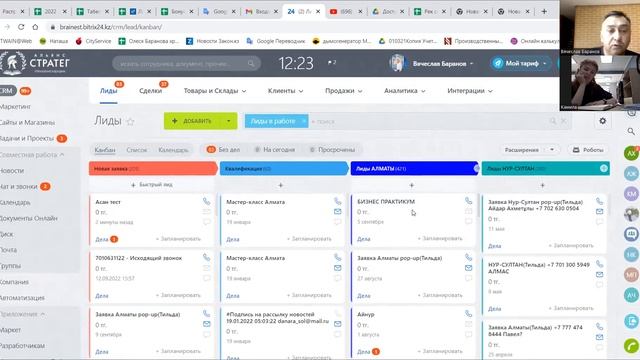Toggle the Просрочены filter
Image resolution: width=640 pixels, height=360 pixels.
(x=332, y=150)
